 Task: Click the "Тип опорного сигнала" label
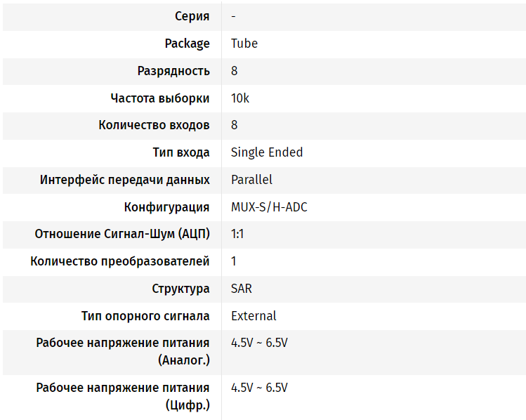coord(145,316)
